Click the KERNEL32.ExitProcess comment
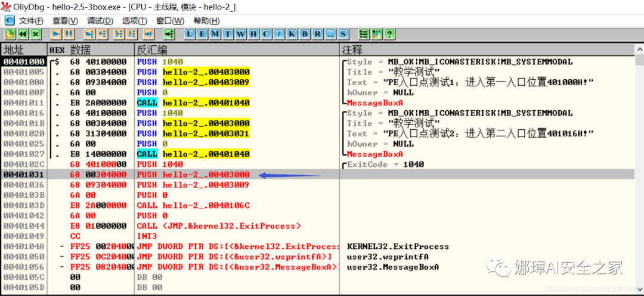The image size is (644, 296). point(398,247)
